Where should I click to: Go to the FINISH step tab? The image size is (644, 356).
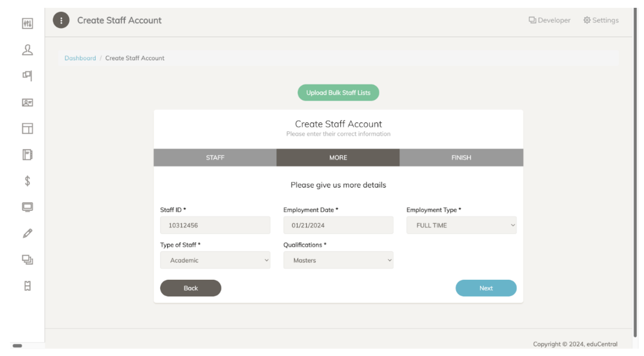(461, 158)
